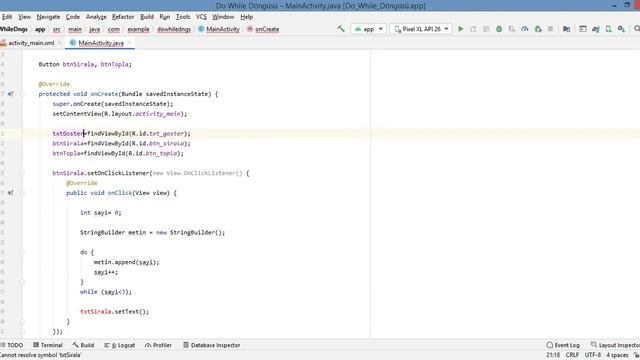640x360 pixels.
Task: Click the dowhiledngs breadcrumb
Action: (x=173, y=29)
